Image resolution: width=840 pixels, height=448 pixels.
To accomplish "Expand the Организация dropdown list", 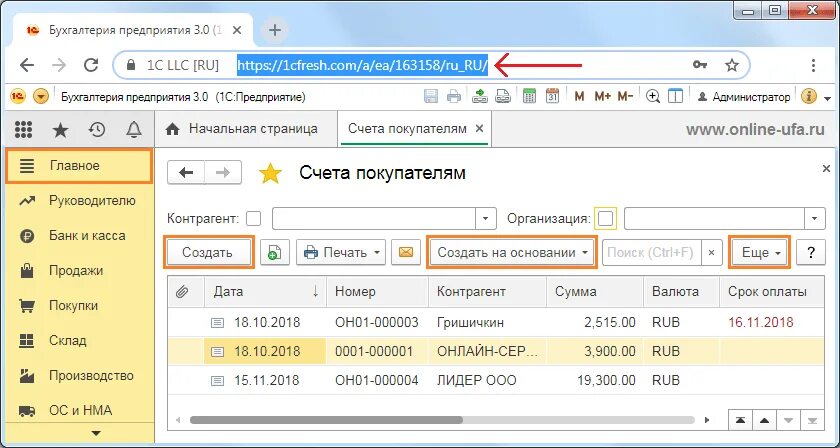I will tap(814, 219).
